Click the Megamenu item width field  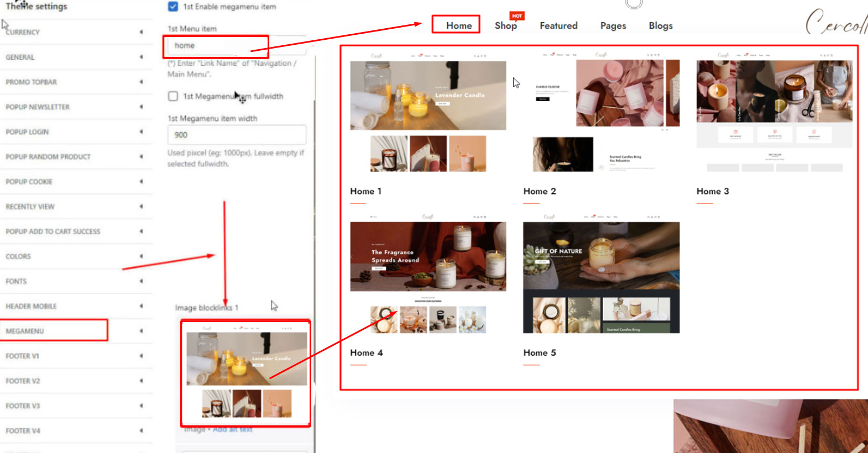click(x=237, y=135)
